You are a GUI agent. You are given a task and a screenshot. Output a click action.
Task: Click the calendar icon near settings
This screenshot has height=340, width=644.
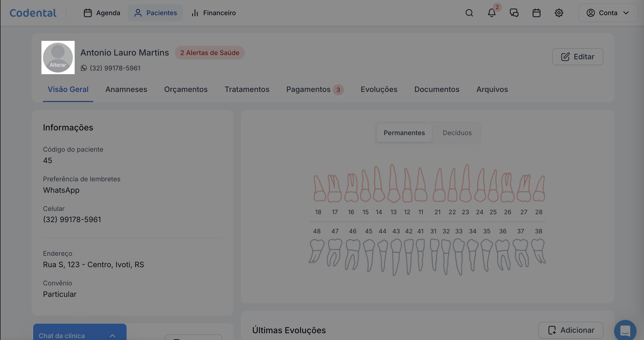click(536, 13)
